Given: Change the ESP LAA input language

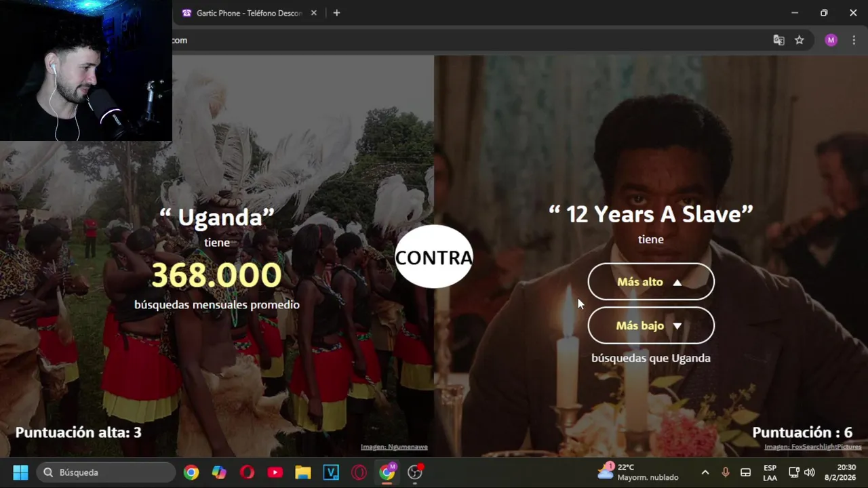Looking at the screenshot, I should [x=770, y=472].
